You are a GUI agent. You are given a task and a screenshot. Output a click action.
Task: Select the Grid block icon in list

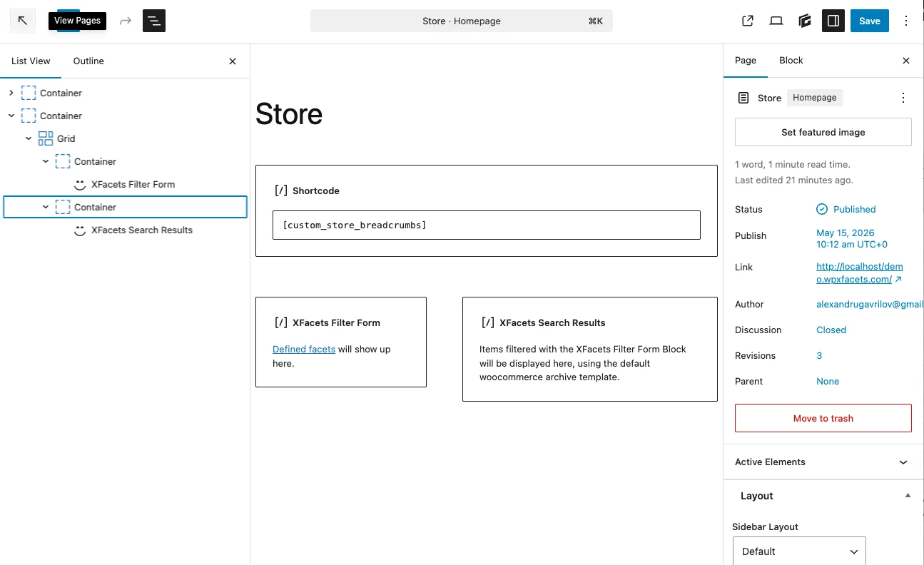[46, 138]
